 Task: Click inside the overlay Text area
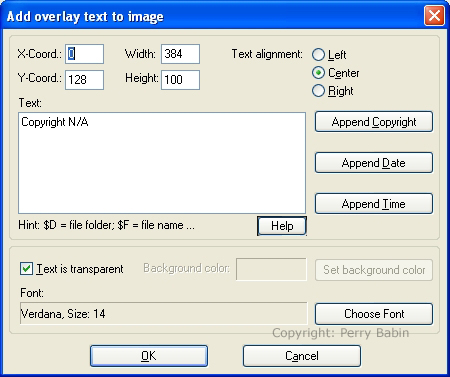click(162, 163)
